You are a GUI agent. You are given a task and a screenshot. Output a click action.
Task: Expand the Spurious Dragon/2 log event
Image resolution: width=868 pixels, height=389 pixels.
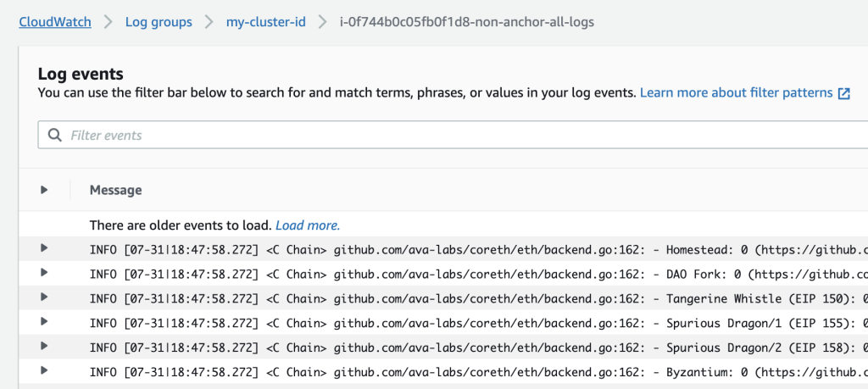tap(44, 347)
